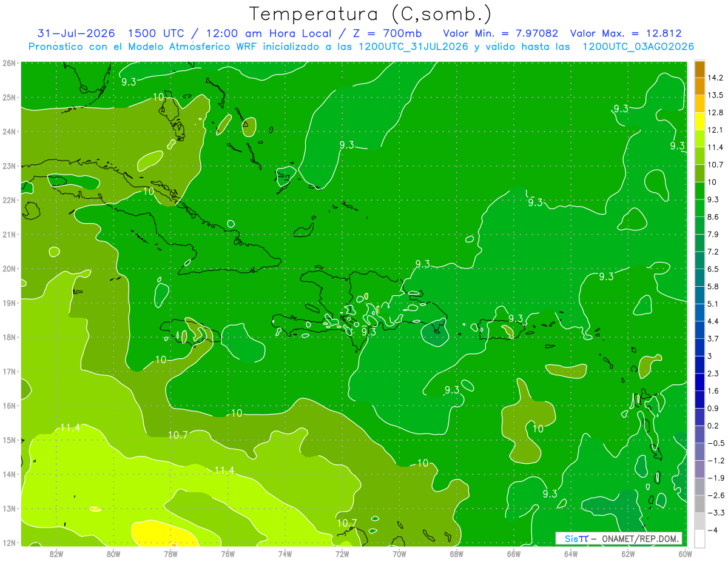Screen dimensions: 728x562
Task: Click the '82W' longitude axis label
Action: [56, 553]
